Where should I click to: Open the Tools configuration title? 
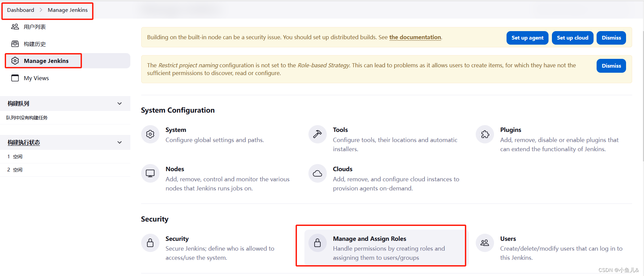pos(340,130)
